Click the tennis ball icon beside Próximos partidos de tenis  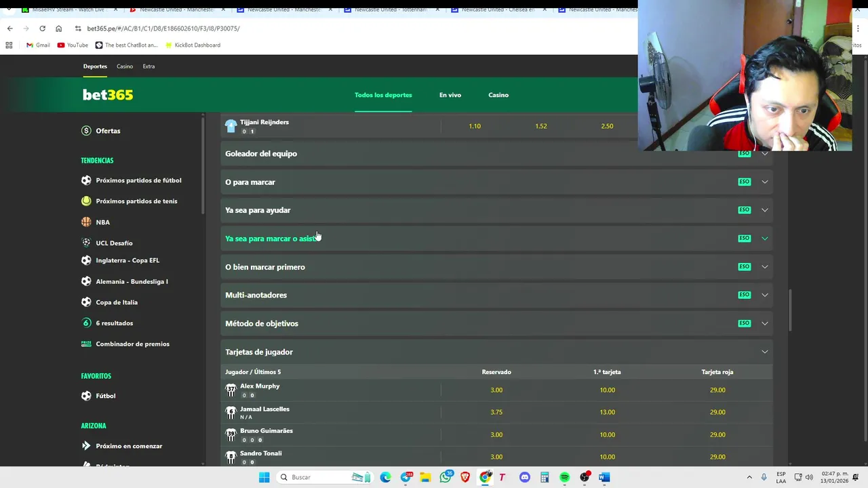(86, 201)
